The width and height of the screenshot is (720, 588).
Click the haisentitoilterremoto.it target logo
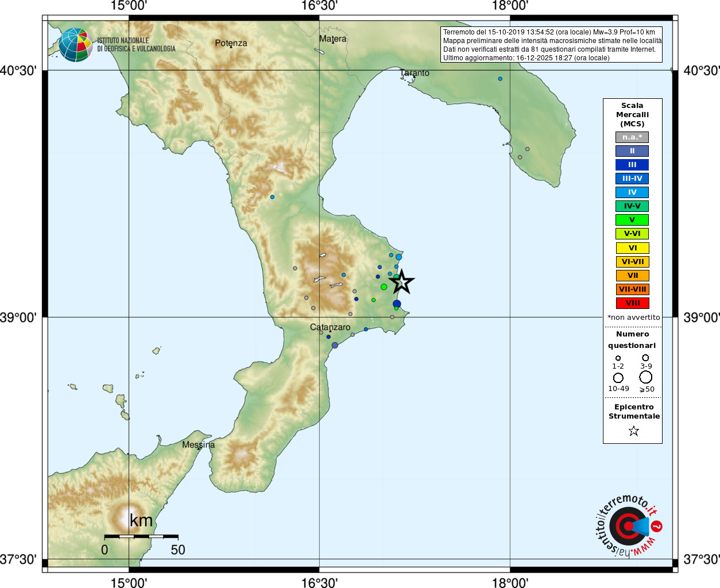[x=628, y=526]
